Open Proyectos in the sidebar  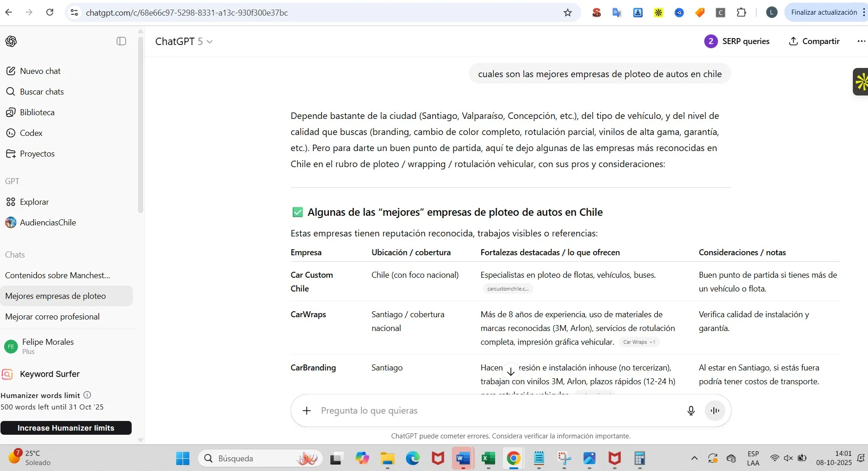(x=37, y=154)
